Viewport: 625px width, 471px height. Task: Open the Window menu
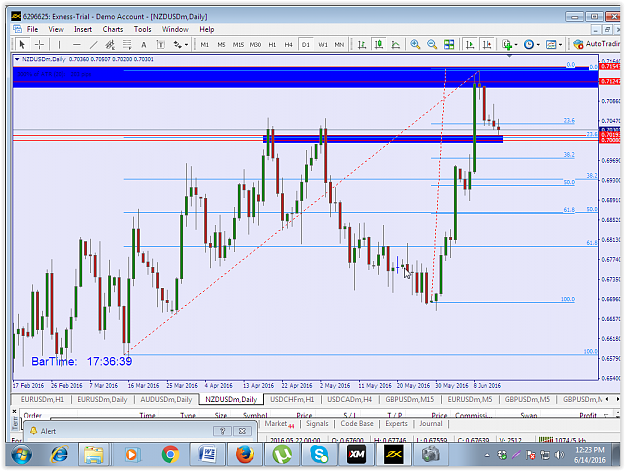(175, 29)
